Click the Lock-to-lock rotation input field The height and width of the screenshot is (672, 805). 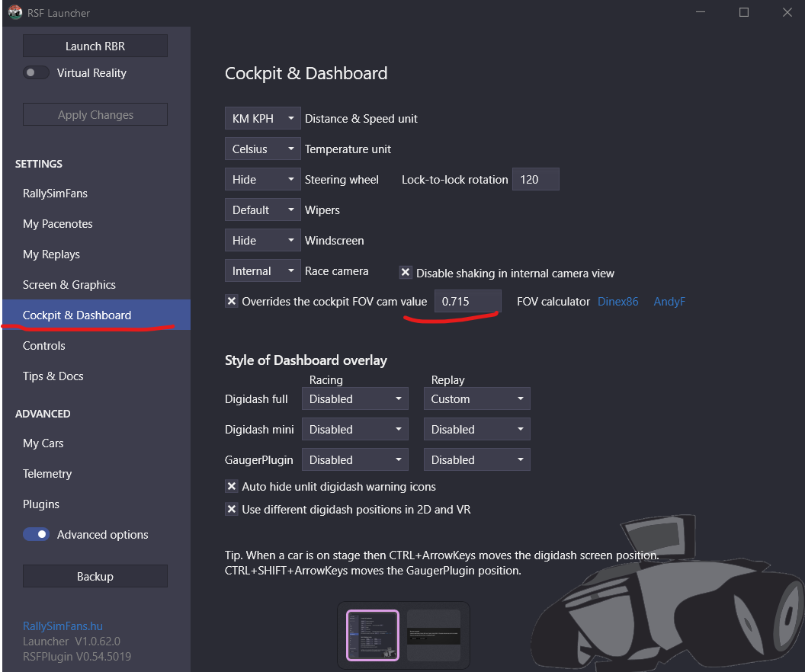pyautogui.click(x=535, y=180)
